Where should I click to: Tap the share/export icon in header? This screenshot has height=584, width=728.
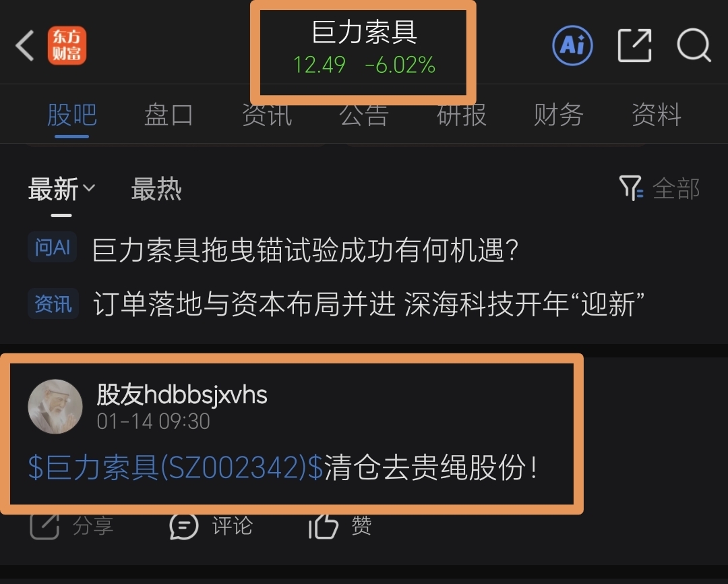click(635, 46)
